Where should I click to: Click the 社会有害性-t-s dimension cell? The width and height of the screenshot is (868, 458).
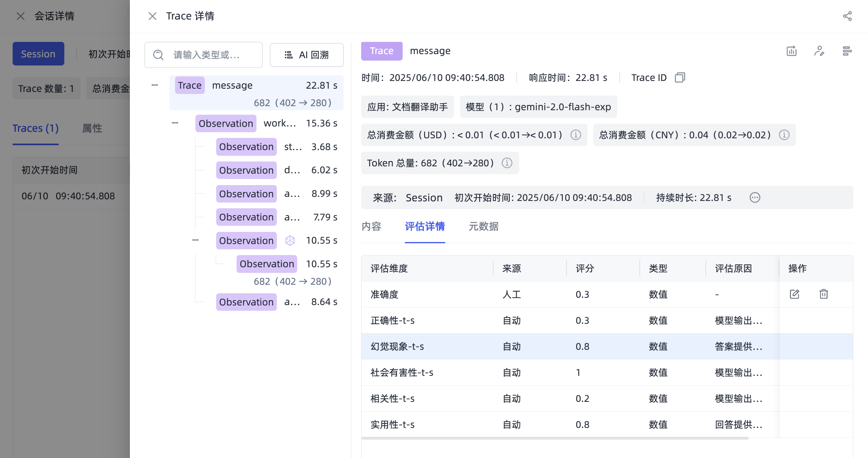pos(402,373)
